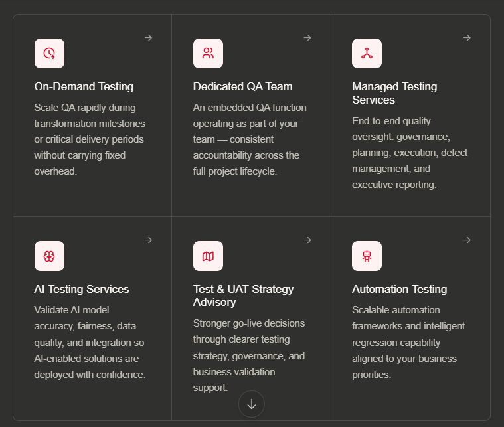The width and height of the screenshot is (504, 427).
Task: Click the arrow on Automation Testing card
Action: 467,240
